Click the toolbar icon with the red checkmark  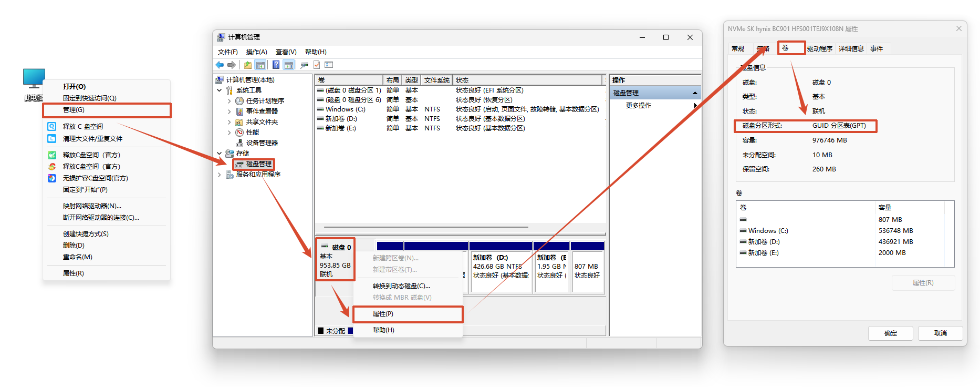pyautogui.click(x=317, y=65)
